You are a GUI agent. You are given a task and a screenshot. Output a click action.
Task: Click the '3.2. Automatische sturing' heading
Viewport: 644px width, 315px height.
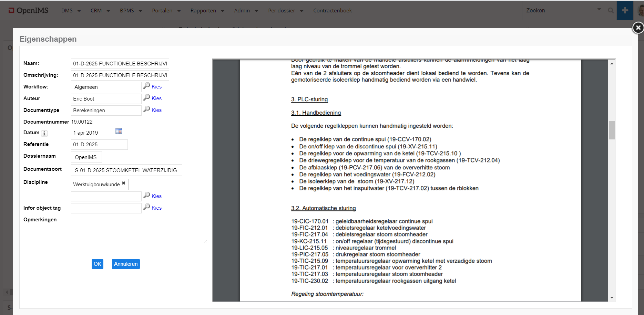[324, 208]
